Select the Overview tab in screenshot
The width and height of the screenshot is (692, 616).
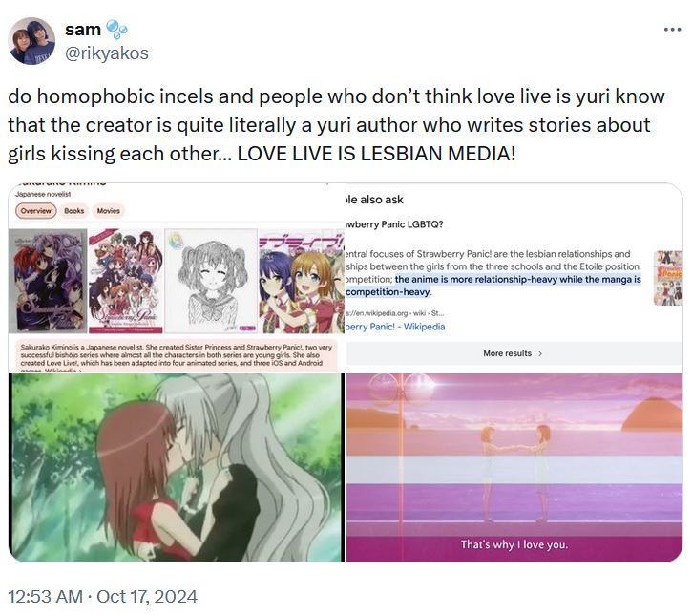click(36, 211)
